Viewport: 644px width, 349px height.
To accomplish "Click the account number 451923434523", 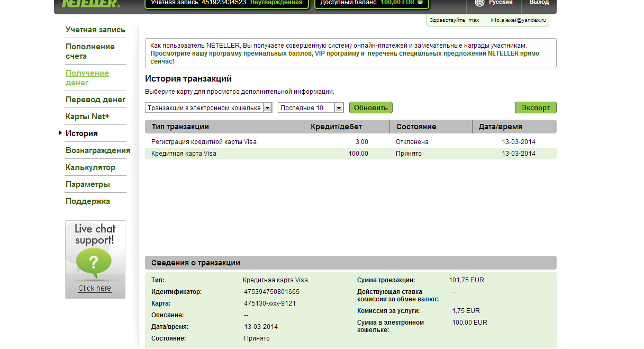I will point(224,2).
